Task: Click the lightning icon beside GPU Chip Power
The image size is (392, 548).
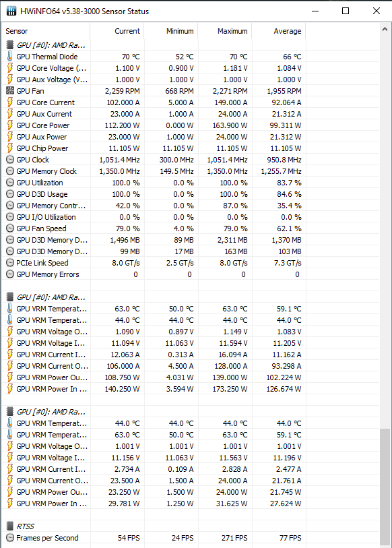Action: click(10, 148)
